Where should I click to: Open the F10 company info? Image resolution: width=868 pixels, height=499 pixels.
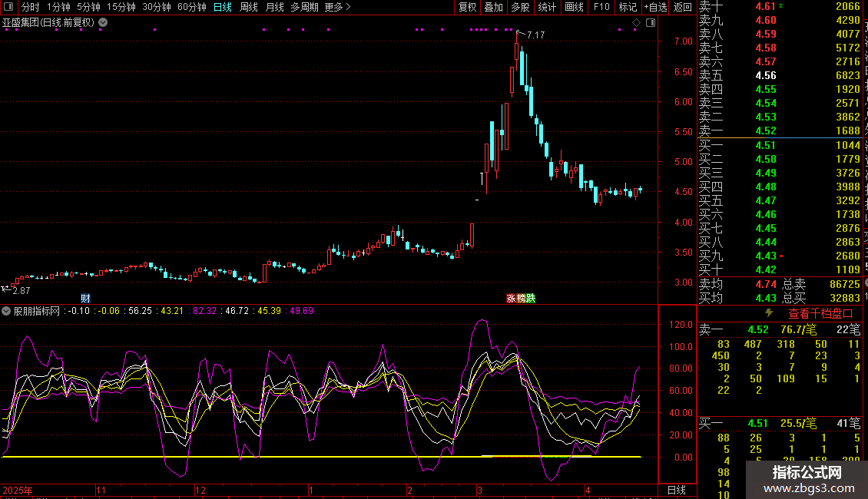point(601,7)
